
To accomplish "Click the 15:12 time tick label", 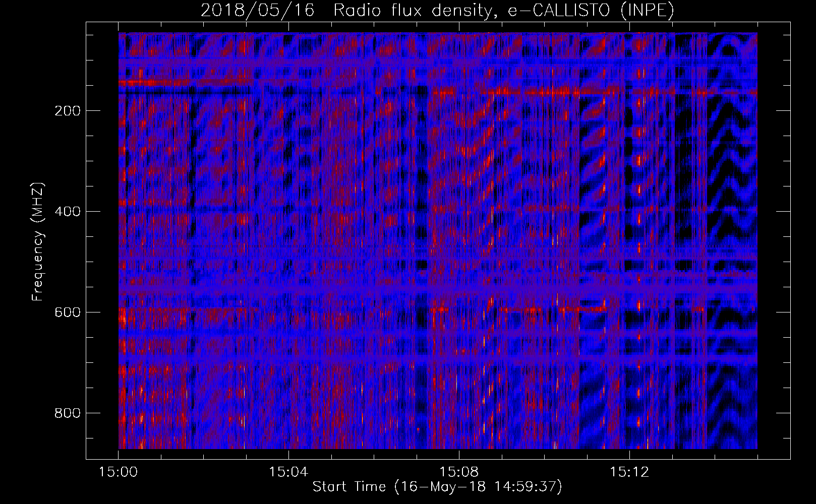I will click(629, 472).
